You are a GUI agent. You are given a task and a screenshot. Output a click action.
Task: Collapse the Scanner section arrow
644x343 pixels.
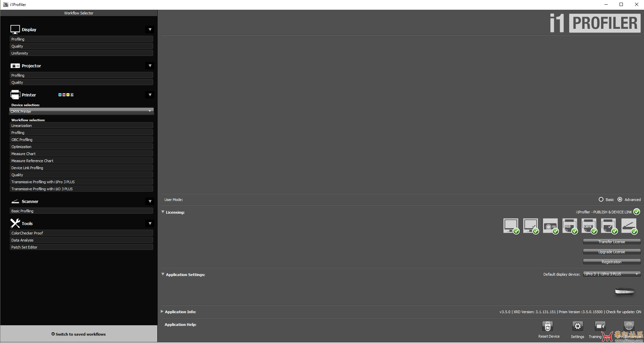(150, 201)
